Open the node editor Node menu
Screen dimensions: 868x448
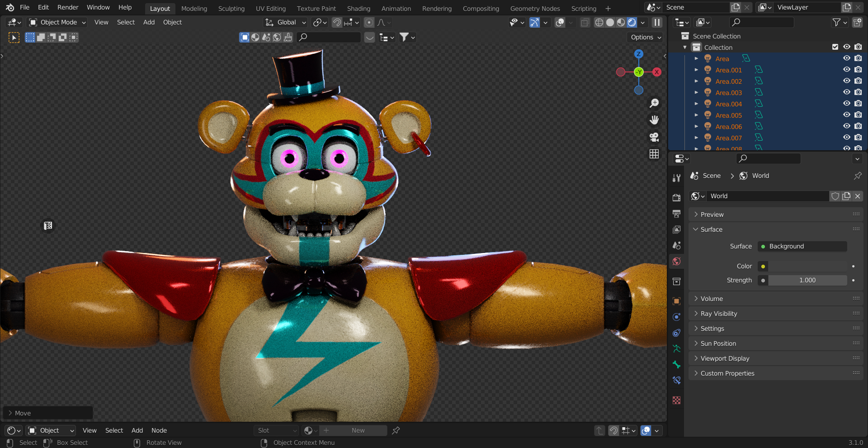point(159,430)
